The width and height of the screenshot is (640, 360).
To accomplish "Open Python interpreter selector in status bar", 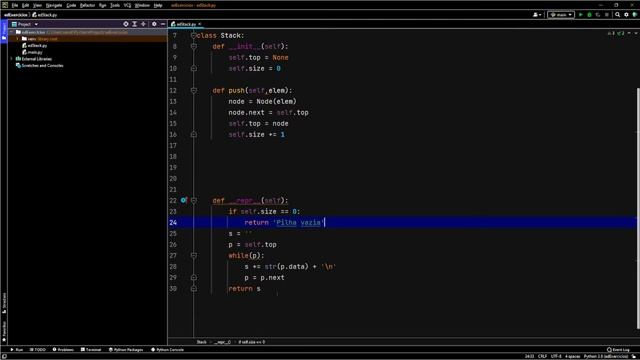I will [x=606, y=356].
